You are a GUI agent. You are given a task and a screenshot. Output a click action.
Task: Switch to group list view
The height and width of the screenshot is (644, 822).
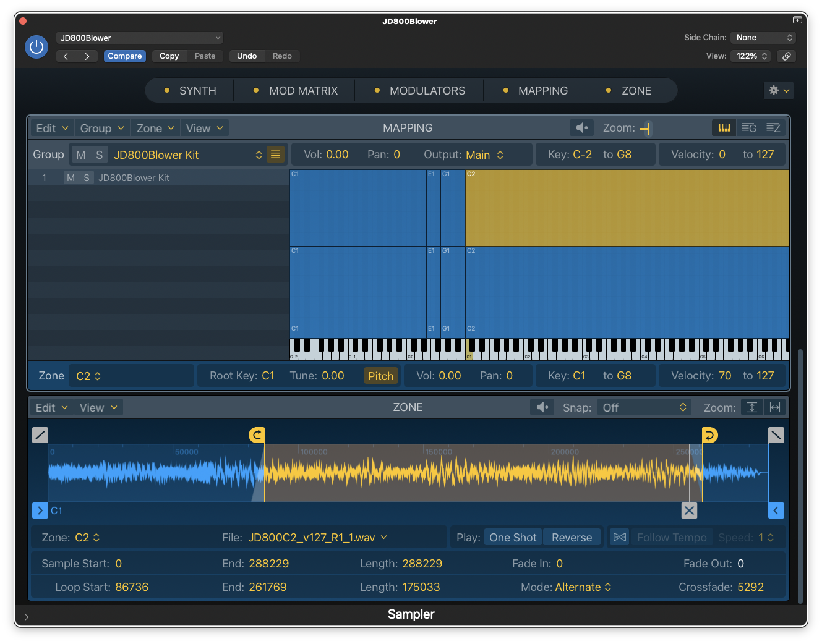click(749, 128)
